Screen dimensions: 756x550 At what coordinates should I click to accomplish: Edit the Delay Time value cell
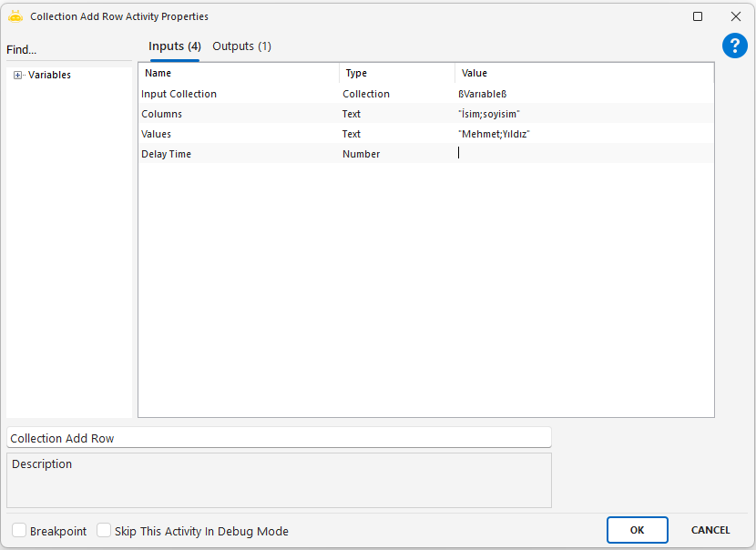click(x=583, y=154)
